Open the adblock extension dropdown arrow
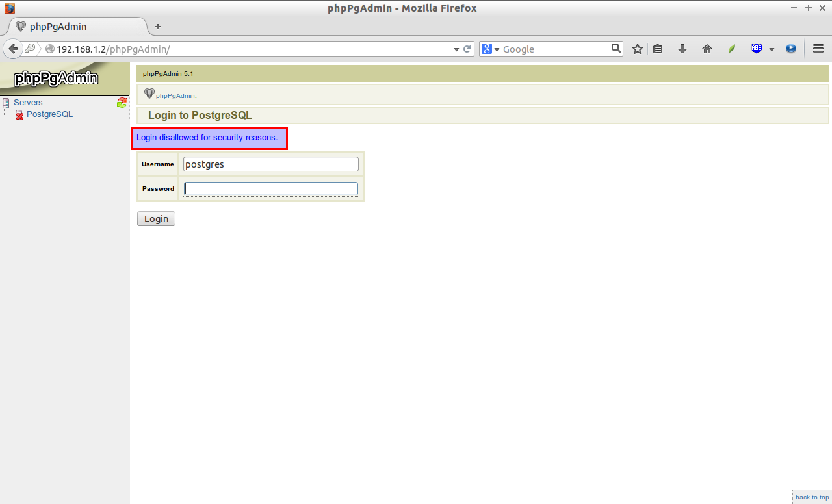Image resolution: width=832 pixels, height=504 pixels. click(772, 49)
